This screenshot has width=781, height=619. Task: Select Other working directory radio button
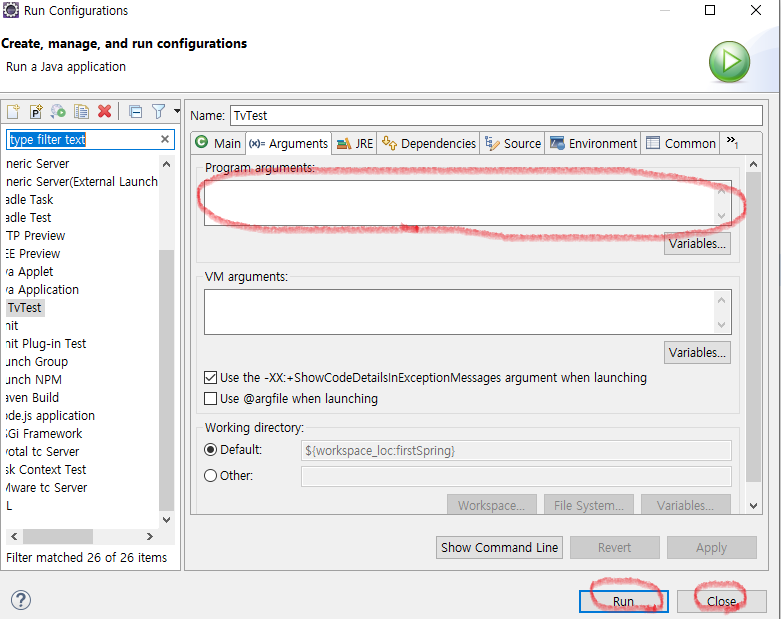pyautogui.click(x=211, y=476)
